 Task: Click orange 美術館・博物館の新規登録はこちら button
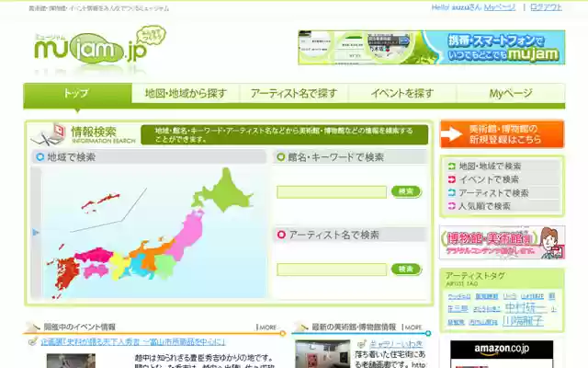[x=502, y=134]
